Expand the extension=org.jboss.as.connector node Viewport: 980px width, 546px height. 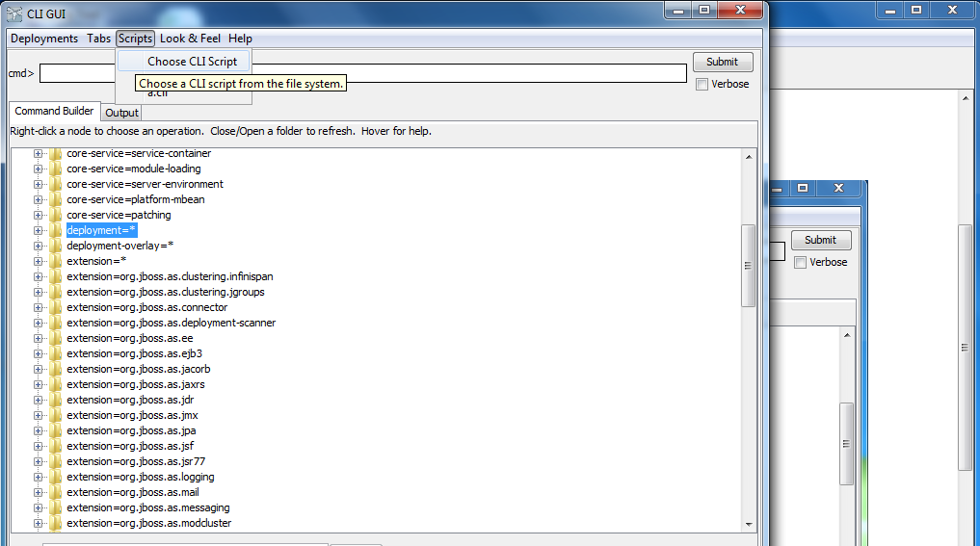click(x=39, y=308)
